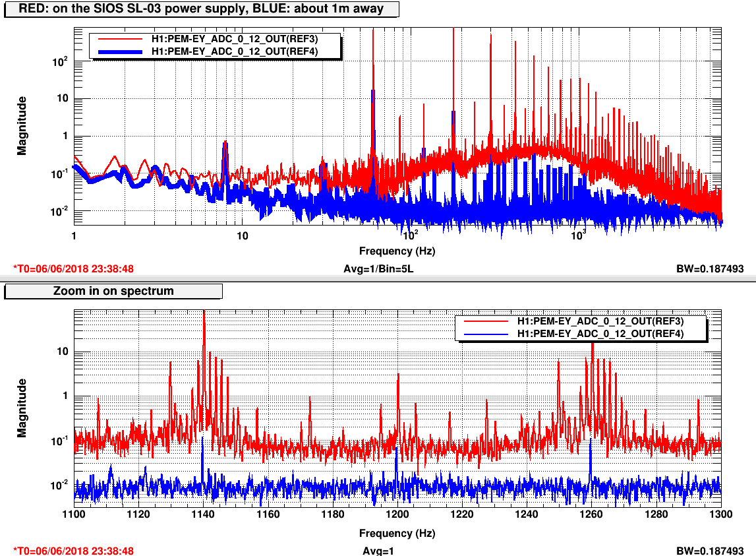This screenshot has height=556, width=756.
Task: Click the lower plot's Magnitude axis label
Action: (22, 408)
